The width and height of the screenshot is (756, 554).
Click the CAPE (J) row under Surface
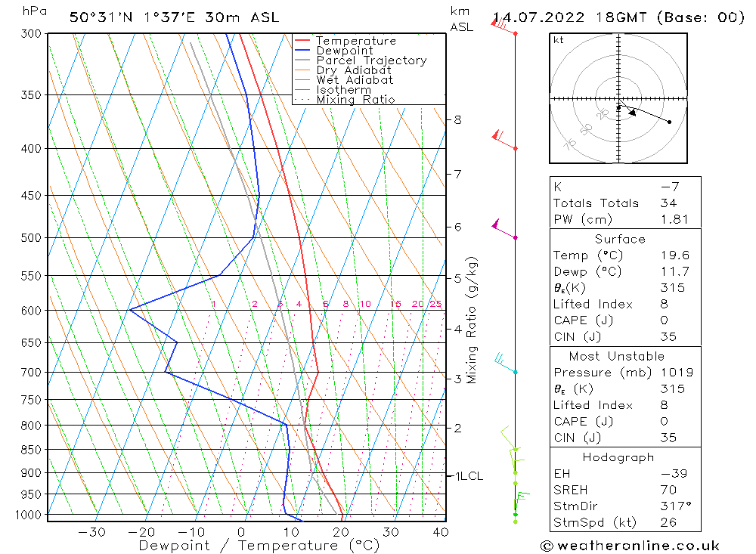[x=625, y=320]
